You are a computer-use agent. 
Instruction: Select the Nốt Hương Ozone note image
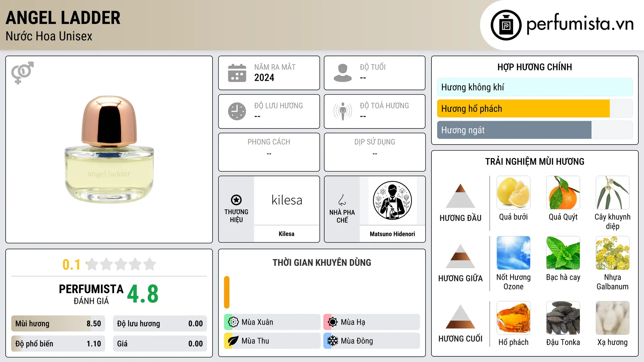coord(514,253)
